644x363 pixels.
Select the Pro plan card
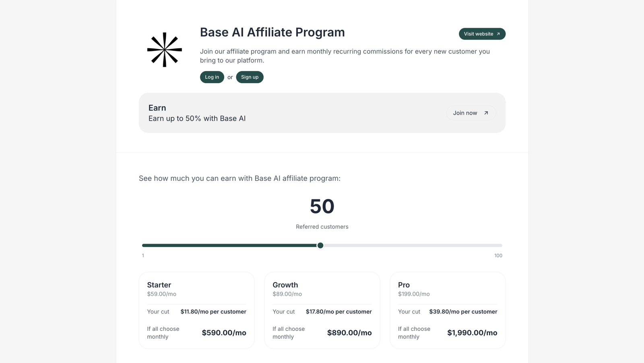point(447,310)
